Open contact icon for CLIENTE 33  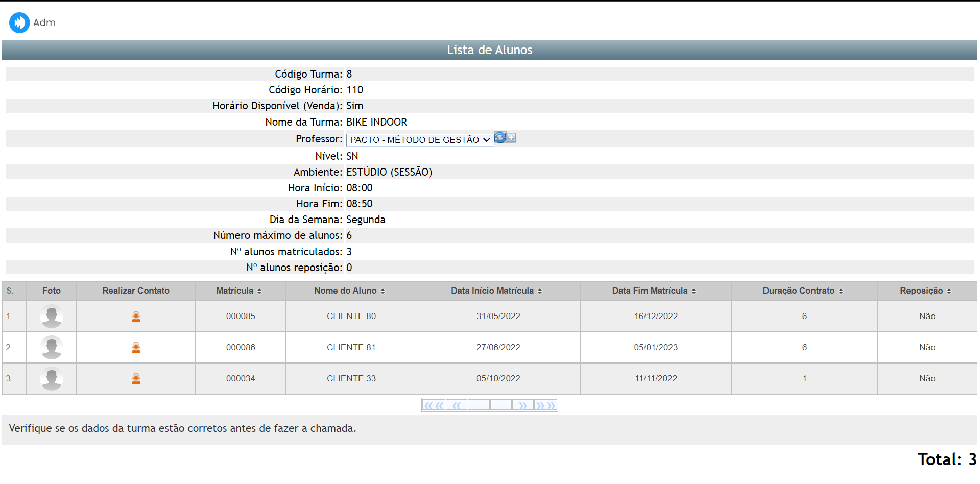[136, 379]
